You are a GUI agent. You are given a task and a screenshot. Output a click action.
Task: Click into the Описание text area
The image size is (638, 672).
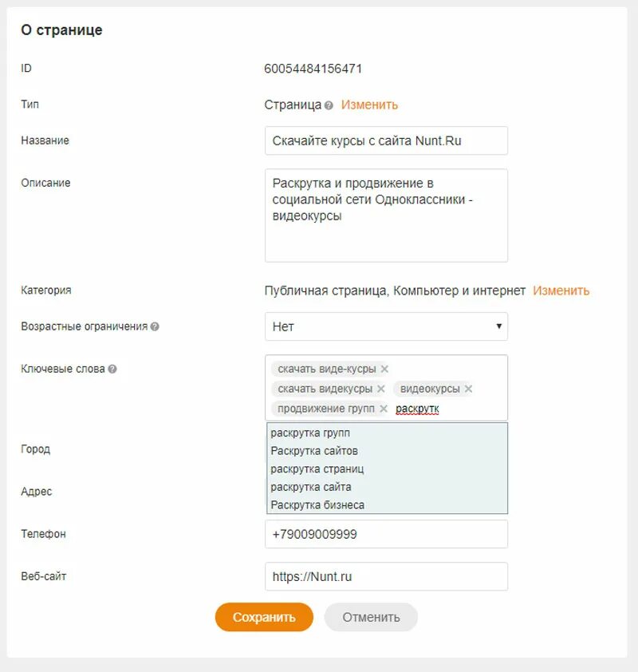coord(386,215)
